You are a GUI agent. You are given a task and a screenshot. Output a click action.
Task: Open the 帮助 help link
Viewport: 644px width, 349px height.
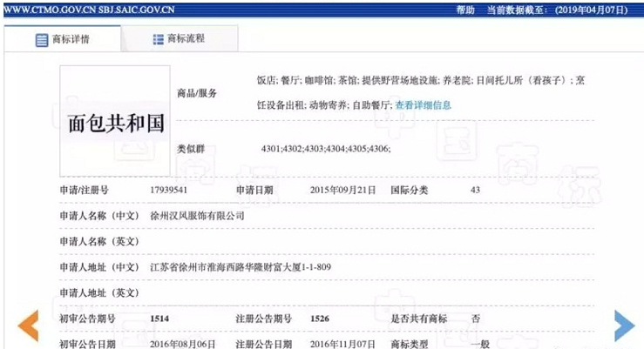465,9
